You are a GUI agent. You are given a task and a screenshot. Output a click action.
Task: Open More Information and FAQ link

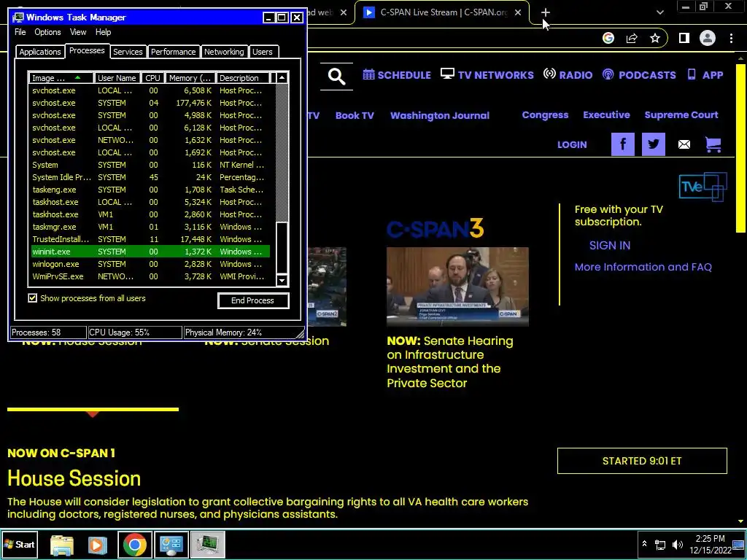click(643, 267)
